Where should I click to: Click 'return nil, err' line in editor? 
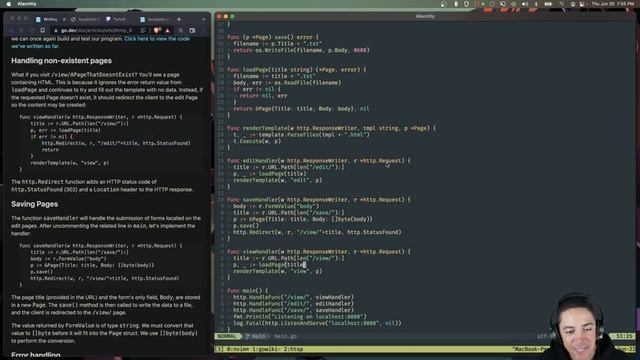[x=263, y=96]
